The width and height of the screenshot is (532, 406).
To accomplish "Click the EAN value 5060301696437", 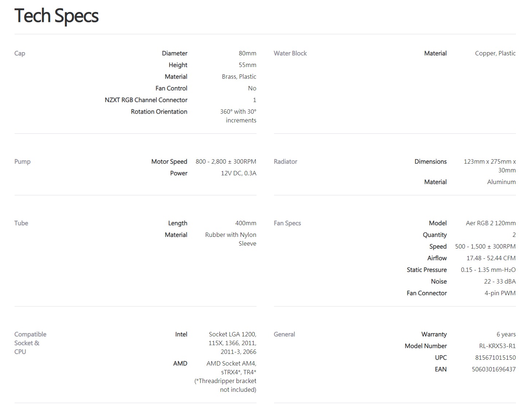I will click(493, 369).
